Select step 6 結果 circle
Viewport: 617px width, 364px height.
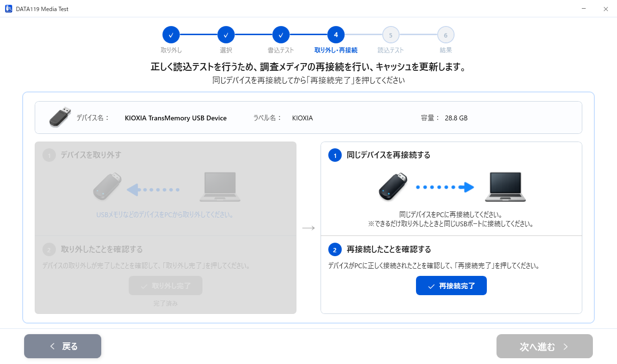[446, 35]
